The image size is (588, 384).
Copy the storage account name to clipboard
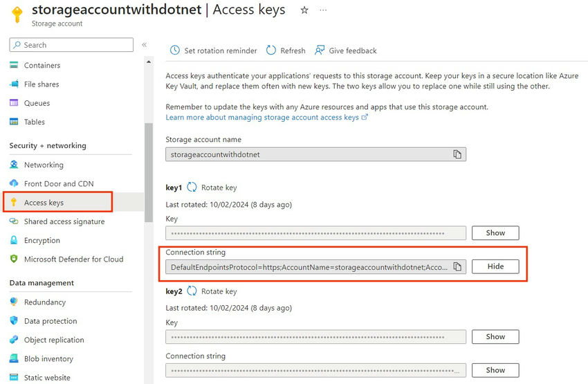(457, 154)
